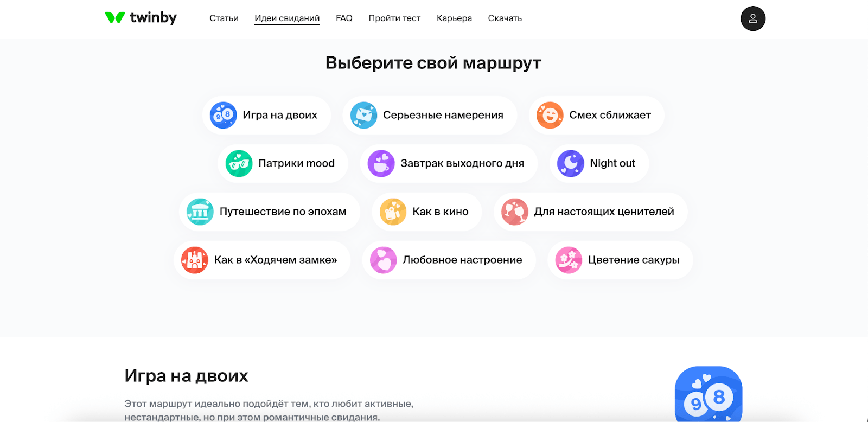Select the Любовное настроение route

(449, 260)
